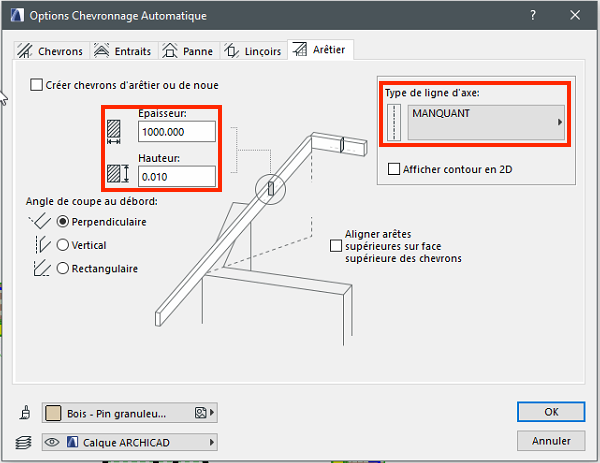Enable Créer chevrons d'arêtier ou de noue
This screenshot has height=463, width=600.
click(36, 85)
